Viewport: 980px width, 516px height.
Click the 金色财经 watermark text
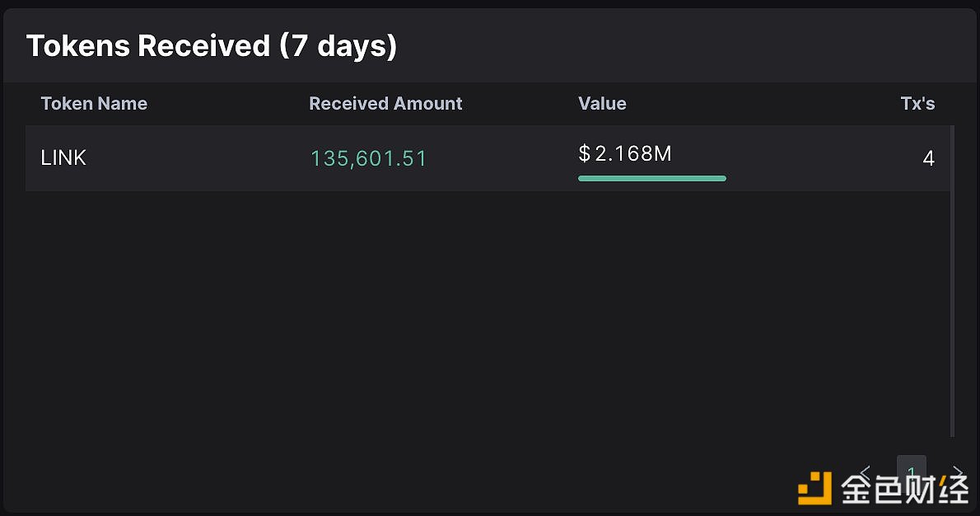[904, 489]
